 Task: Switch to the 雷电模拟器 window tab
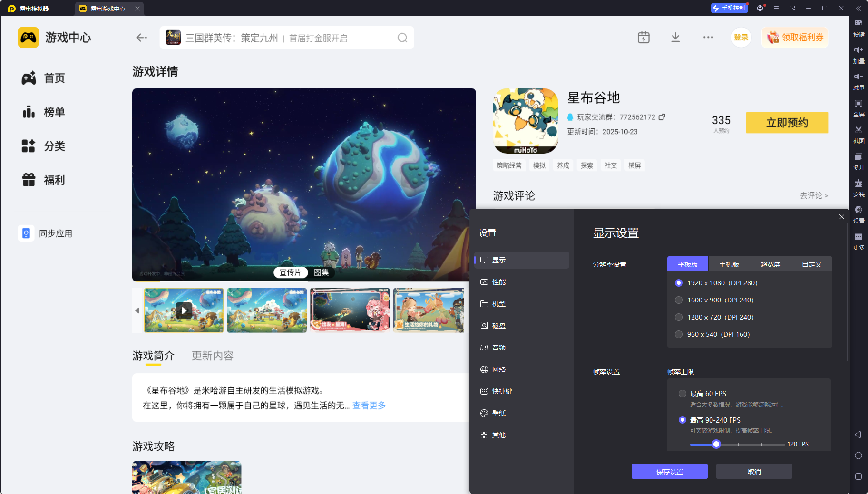[35, 9]
